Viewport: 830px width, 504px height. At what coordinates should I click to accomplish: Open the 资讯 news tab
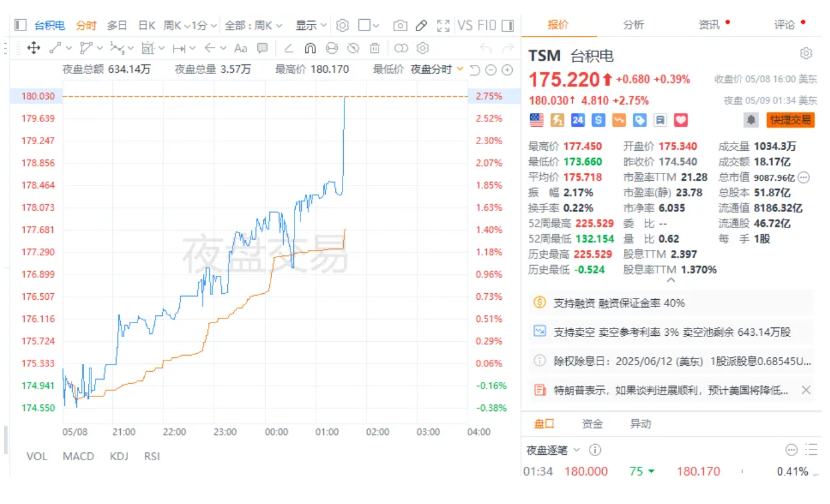click(709, 25)
